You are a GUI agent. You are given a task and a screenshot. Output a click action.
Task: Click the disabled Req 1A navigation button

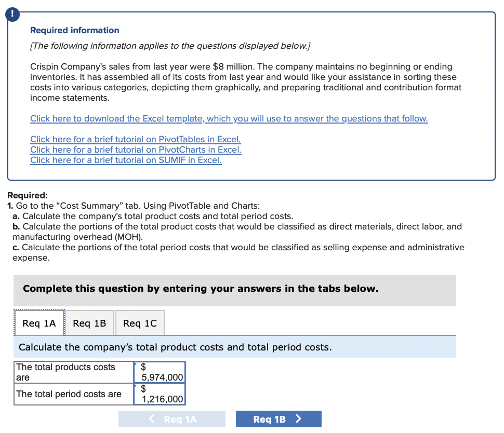(171, 419)
